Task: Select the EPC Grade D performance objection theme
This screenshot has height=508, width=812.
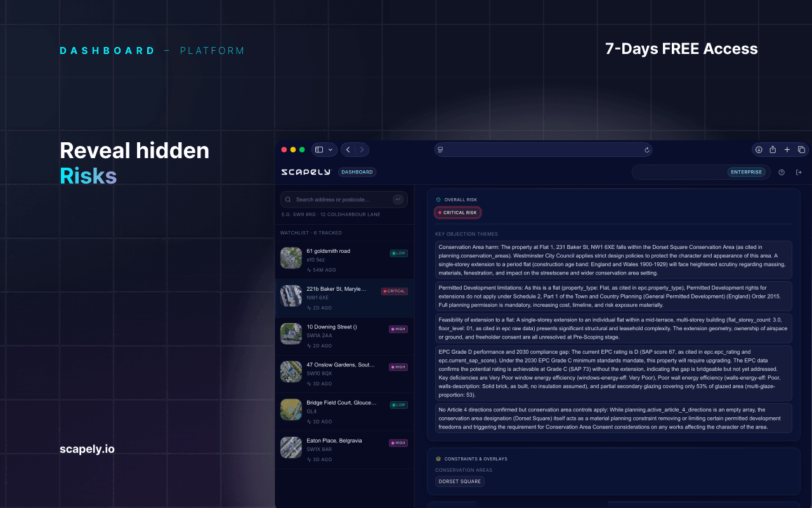Action: [613, 373]
